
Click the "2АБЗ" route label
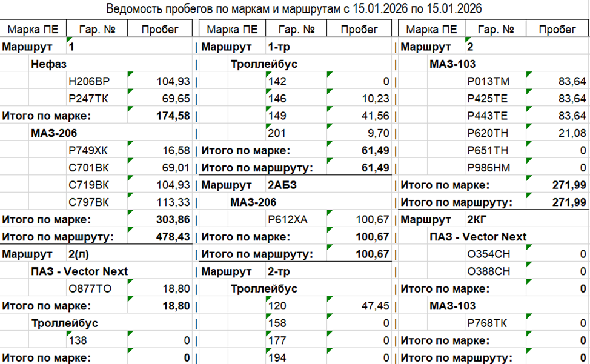click(282, 185)
